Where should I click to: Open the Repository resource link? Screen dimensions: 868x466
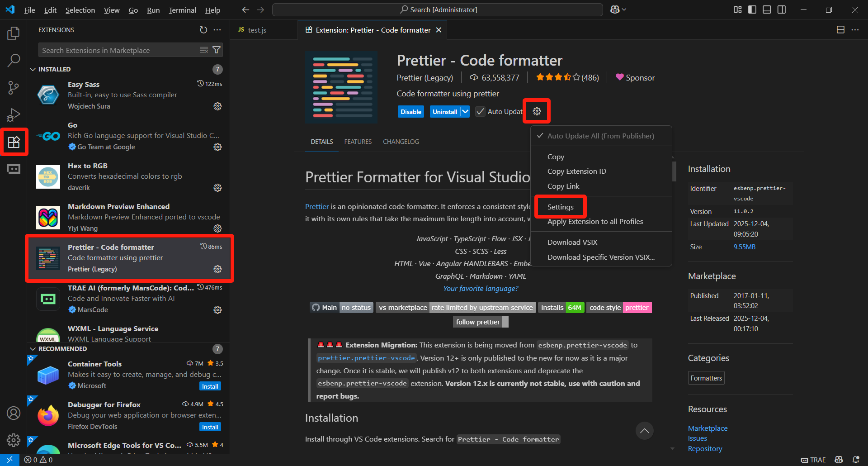pyautogui.click(x=705, y=448)
